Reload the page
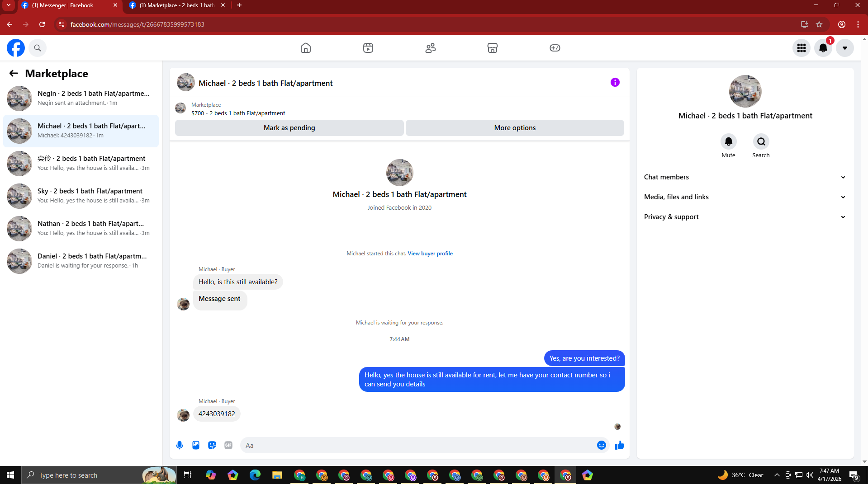 coord(42,24)
